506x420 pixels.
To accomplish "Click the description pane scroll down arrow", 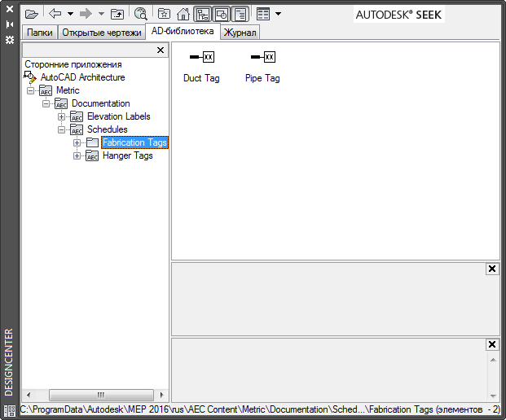I will click(x=493, y=396).
